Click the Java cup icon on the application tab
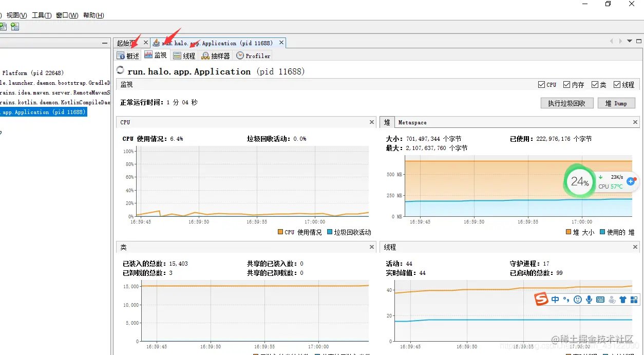This screenshot has height=355, width=644. point(156,43)
